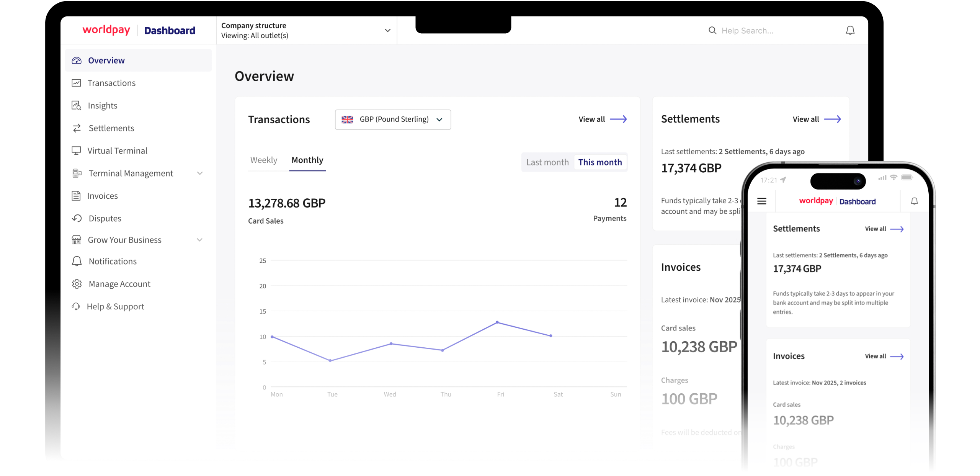The height and width of the screenshot is (476, 980).
Task: Click View all in Transactions card
Action: 592,119
